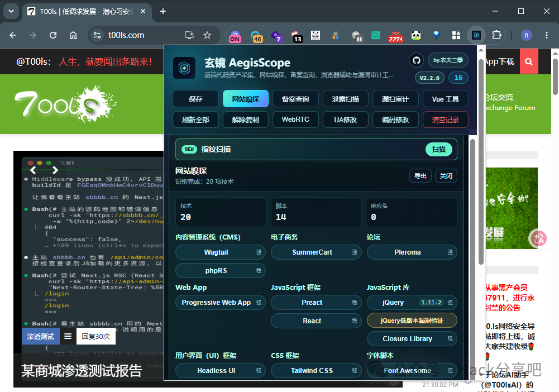Image resolution: width=559 pixels, height=392 pixels.
Task: Click the 回复30次 reply count label
Action: point(96,336)
